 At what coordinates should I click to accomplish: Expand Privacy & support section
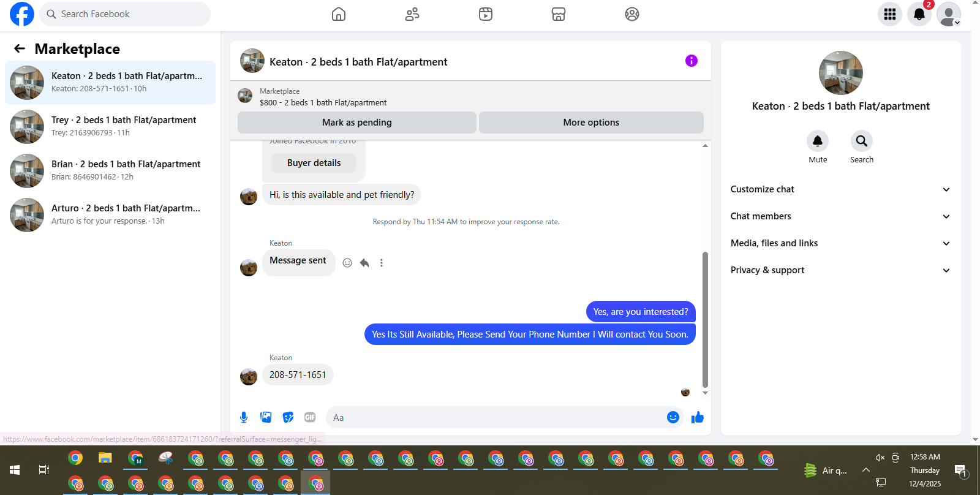[840, 270]
